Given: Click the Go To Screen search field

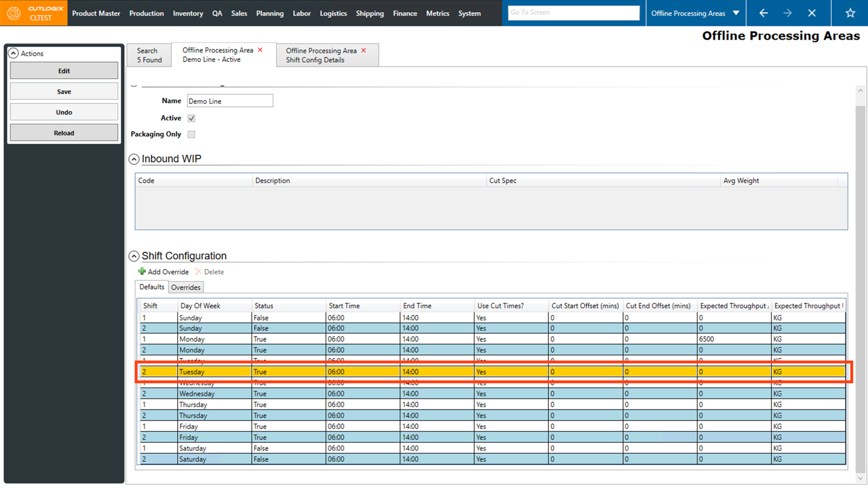Looking at the screenshot, I should pyautogui.click(x=573, y=13).
